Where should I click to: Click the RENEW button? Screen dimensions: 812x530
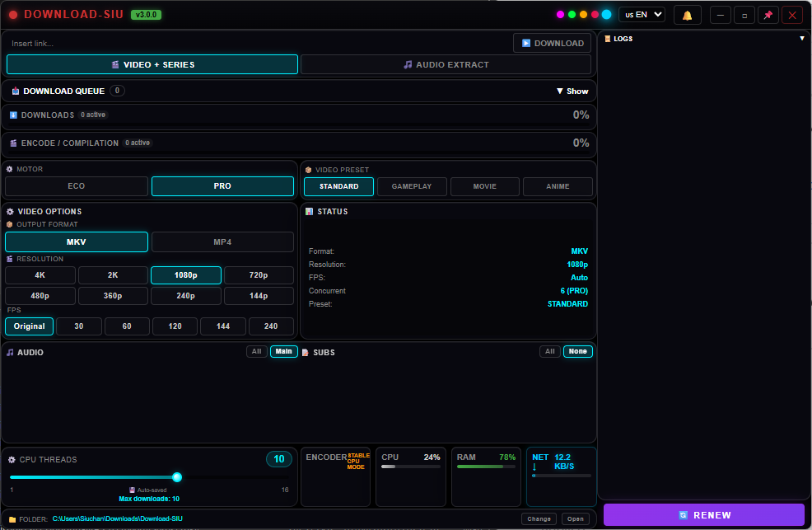[x=704, y=515]
